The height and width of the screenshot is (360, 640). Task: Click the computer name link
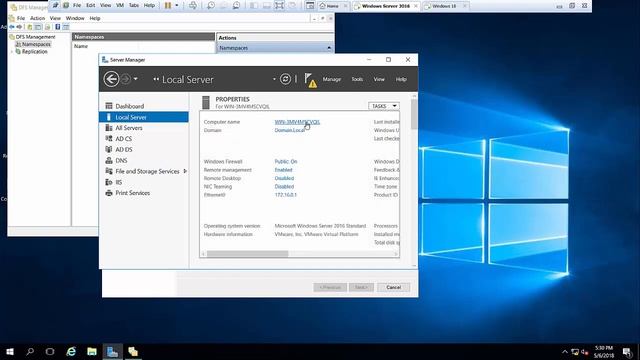coord(297,122)
